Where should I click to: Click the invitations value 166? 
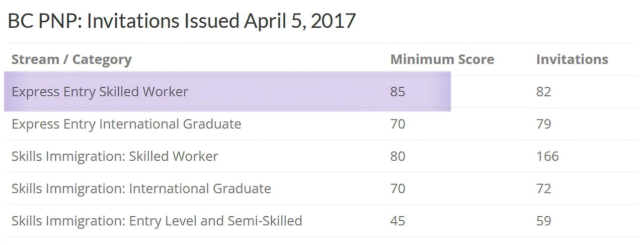point(547,156)
